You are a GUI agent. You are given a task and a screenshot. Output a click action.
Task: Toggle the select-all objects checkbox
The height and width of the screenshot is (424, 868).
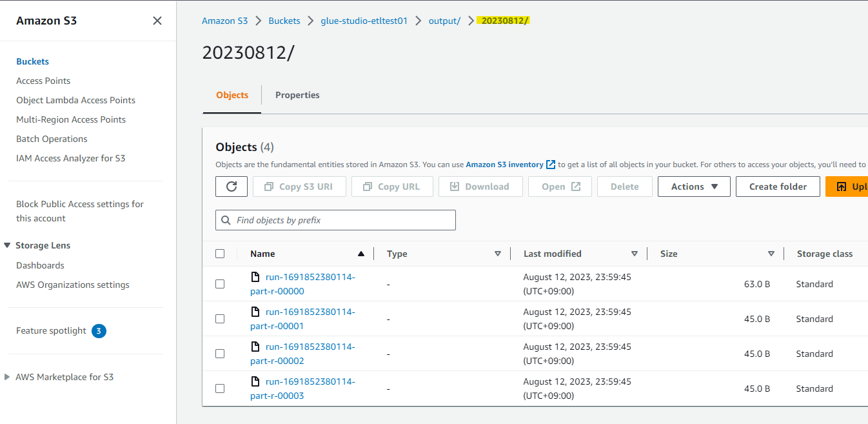click(220, 254)
